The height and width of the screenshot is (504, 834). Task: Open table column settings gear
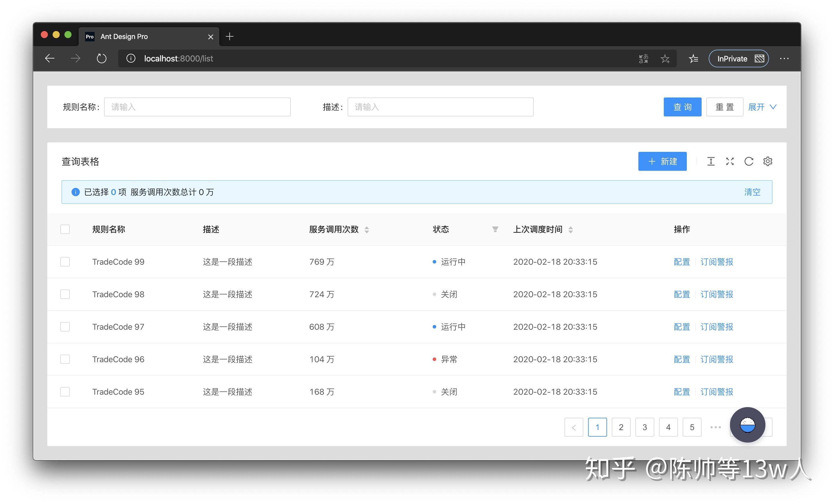click(x=768, y=161)
